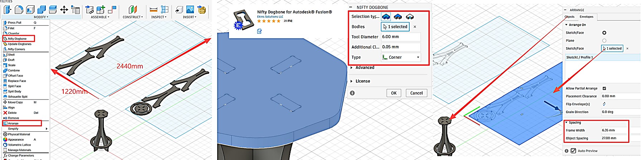Choose the third Selection type icon
Image resolution: width=644 pixels, height=160 pixels.
(x=410, y=16)
